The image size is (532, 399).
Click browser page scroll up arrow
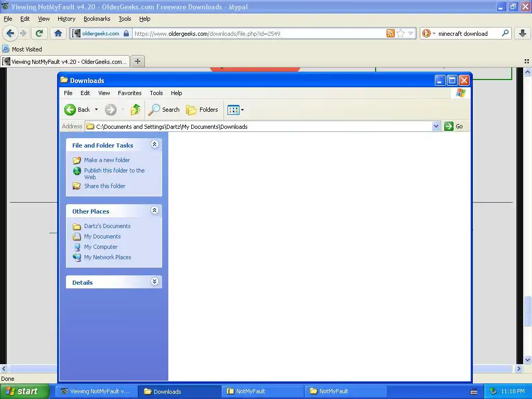coord(527,72)
